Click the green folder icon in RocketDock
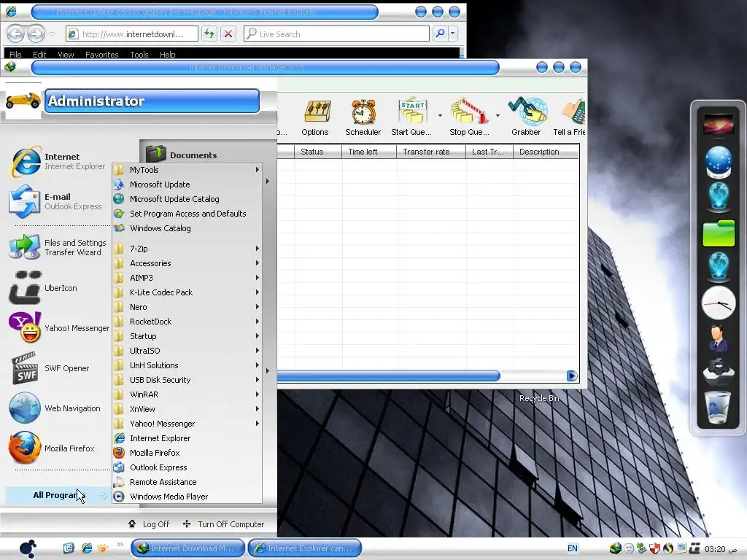 [x=719, y=233]
